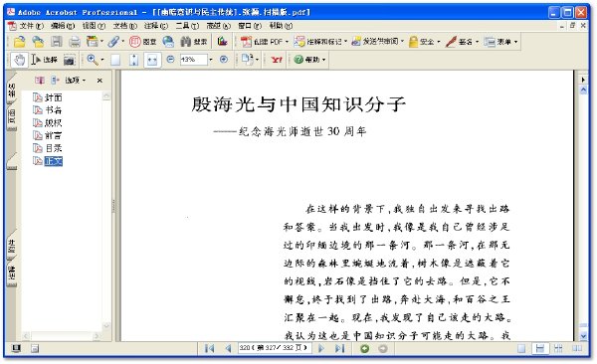Click the binoculars Search button
Screen dimensions: 597x364
[x=193, y=41]
